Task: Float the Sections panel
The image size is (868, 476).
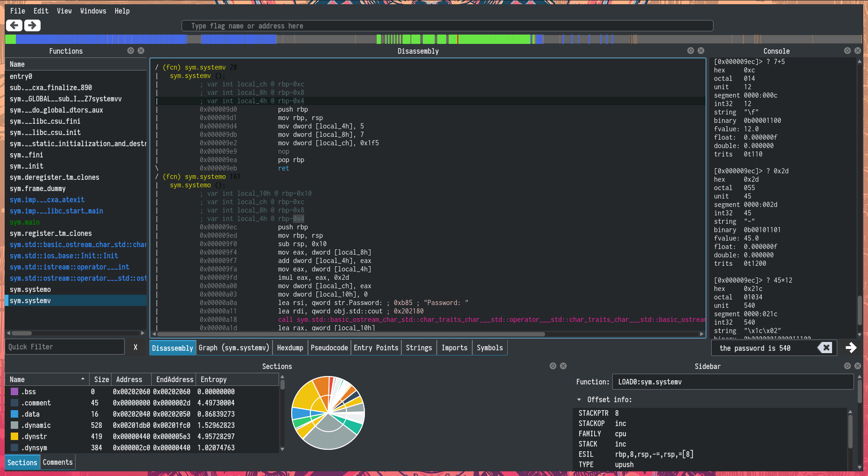Action: (x=553, y=366)
